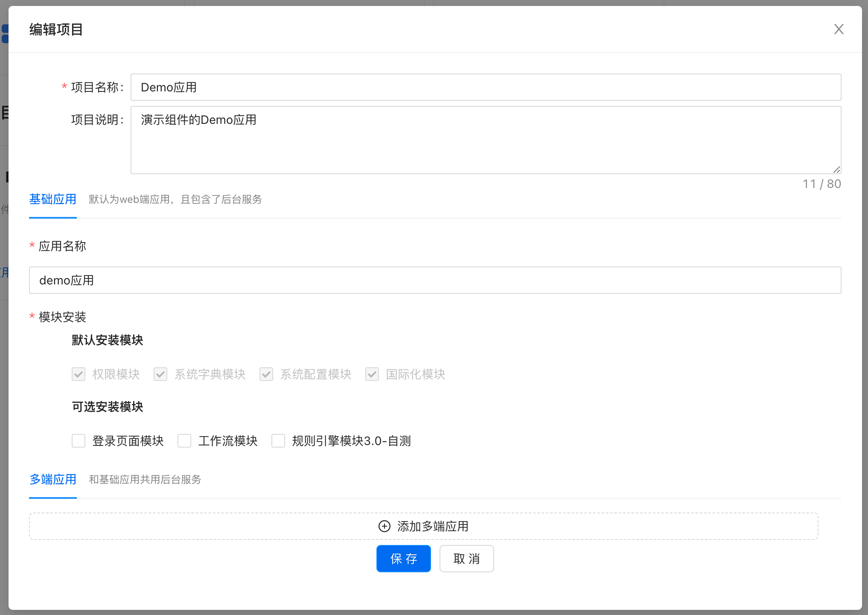Click the 编辑项目 dialog title
868x615 pixels.
(56, 29)
